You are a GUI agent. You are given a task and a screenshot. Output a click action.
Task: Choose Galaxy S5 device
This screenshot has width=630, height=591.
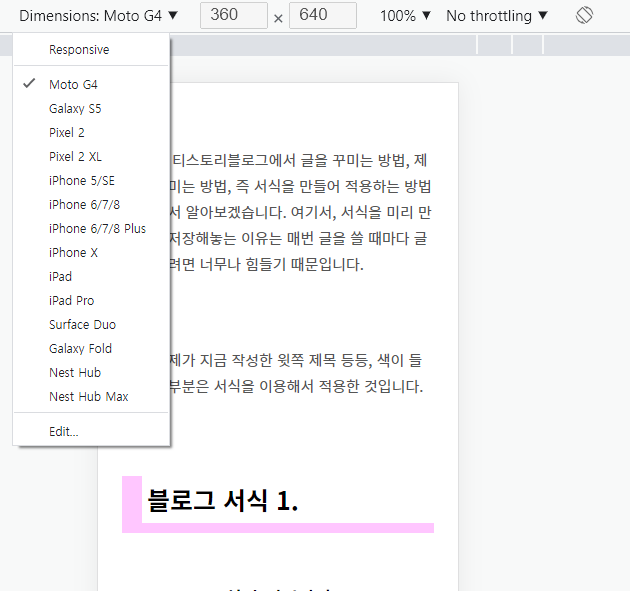[91, 108]
